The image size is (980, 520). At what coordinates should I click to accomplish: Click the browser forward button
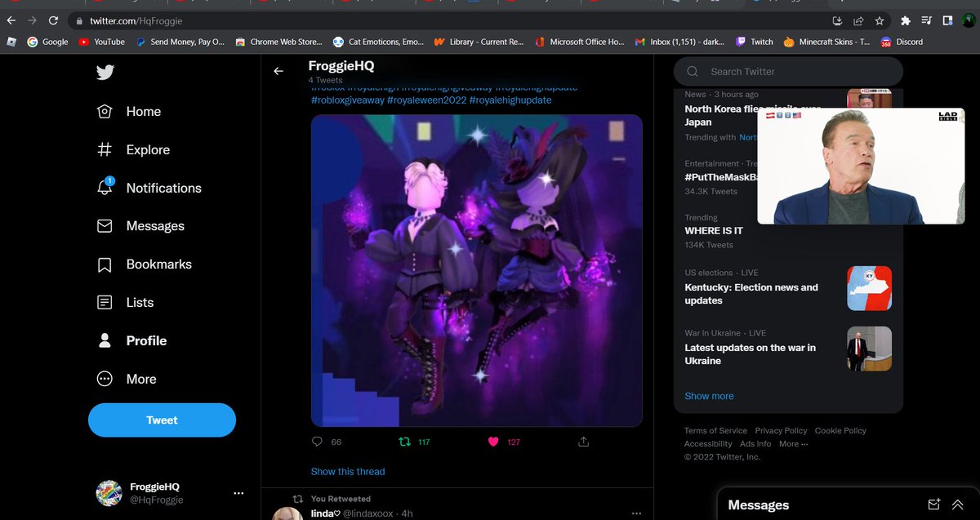pos(32,20)
